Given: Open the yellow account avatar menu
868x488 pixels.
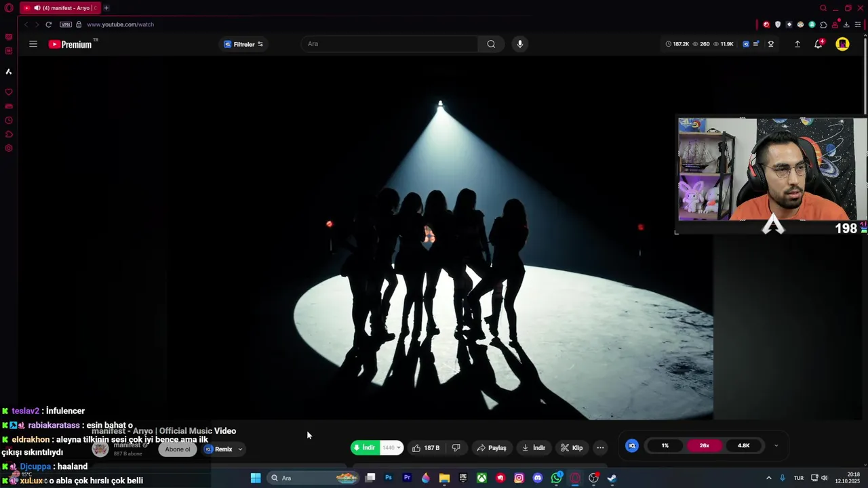Looking at the screenshot, I should [x=842, y=44].
